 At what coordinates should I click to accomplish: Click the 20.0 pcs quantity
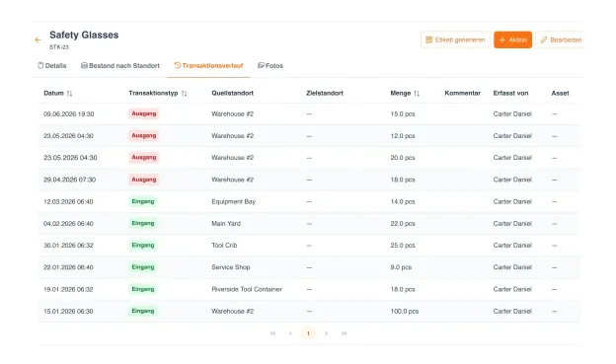click(x=403, y=158)
